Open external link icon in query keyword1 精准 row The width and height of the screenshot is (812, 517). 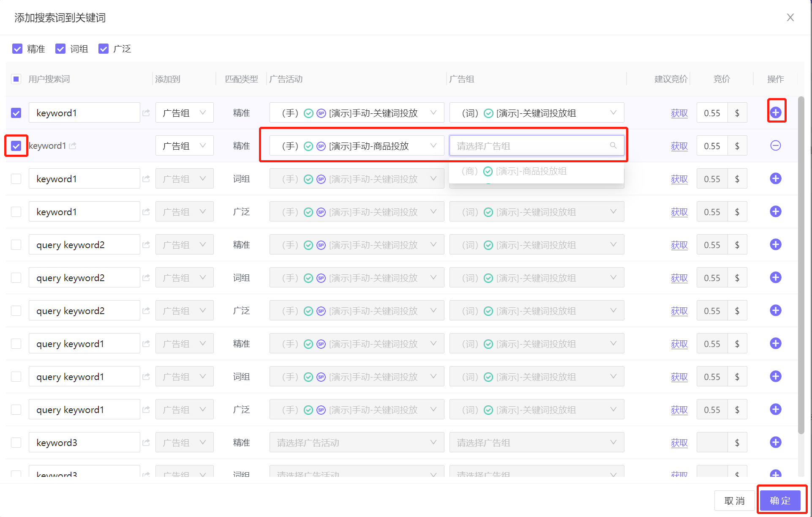(x=146, y=344)
